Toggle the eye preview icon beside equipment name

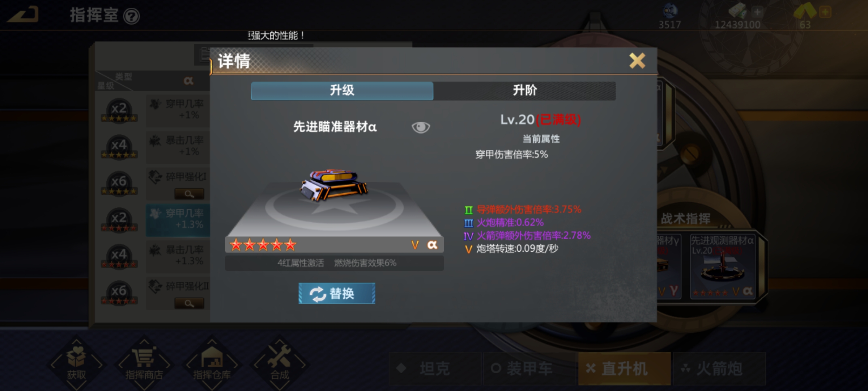(x=421, y=127)
